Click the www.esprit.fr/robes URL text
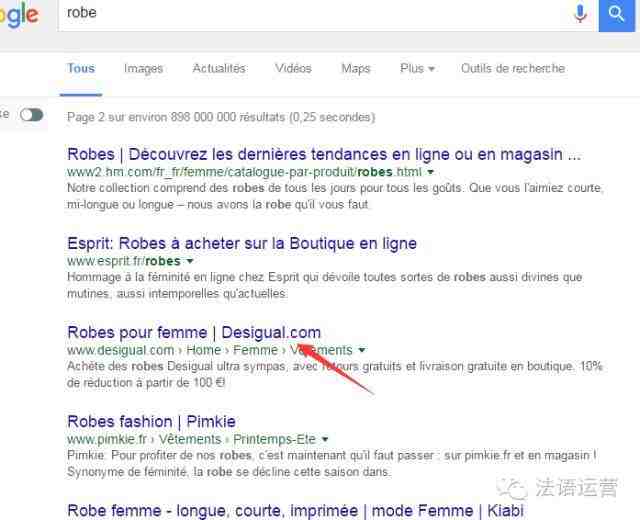This screenshot has height=520, width=640. tap(124, 261)
